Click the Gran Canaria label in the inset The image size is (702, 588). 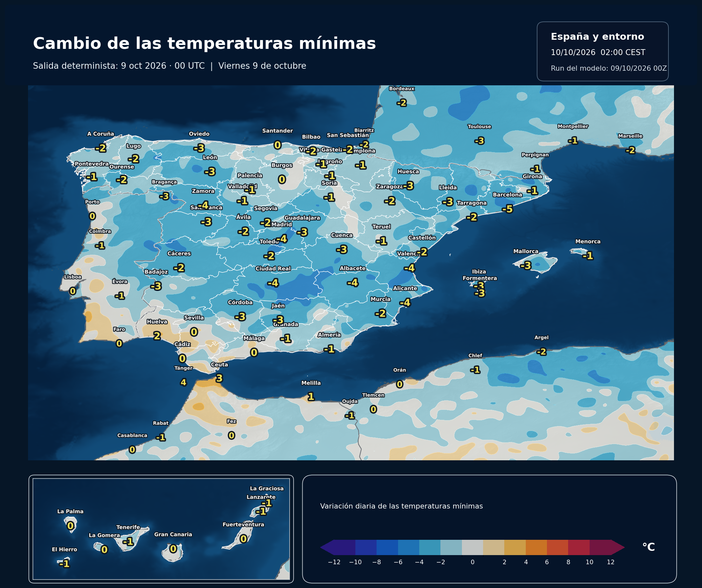coord(173,535)
